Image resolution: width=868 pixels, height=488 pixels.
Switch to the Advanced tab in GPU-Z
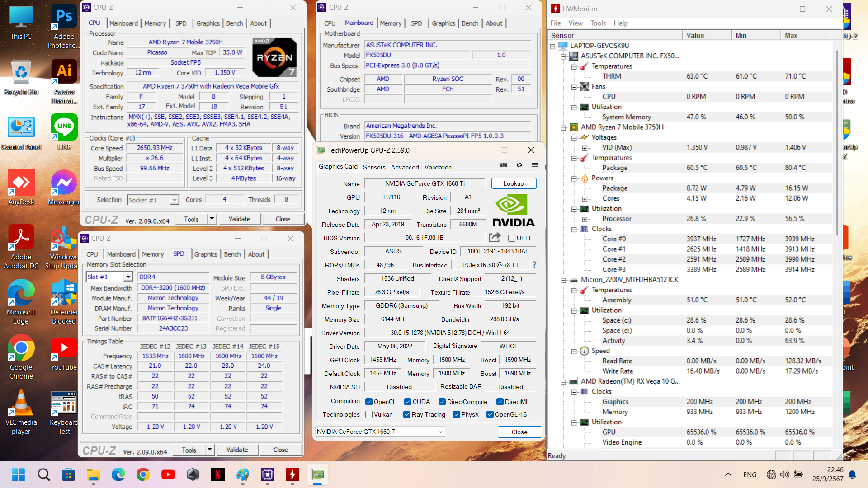405,167
